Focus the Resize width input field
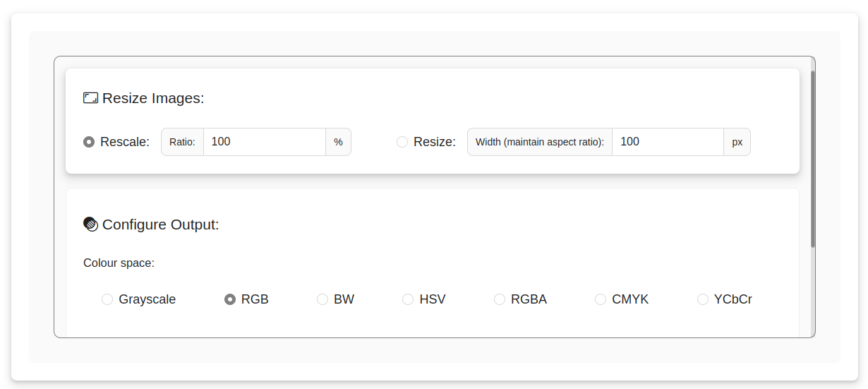This screenshot has height=389, width=868. point(667,142)
